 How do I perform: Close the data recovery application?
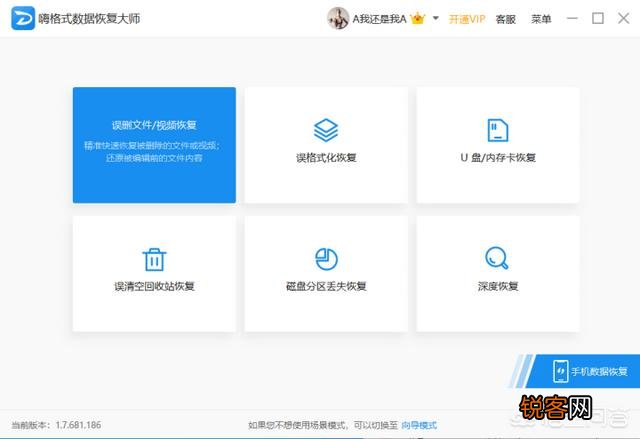(624, 18)
